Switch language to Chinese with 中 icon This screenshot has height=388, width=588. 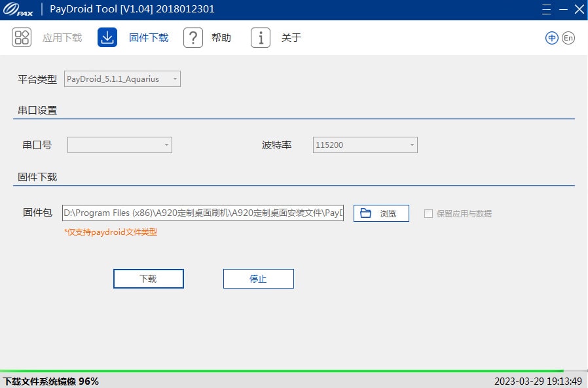[x=551, y=38]
